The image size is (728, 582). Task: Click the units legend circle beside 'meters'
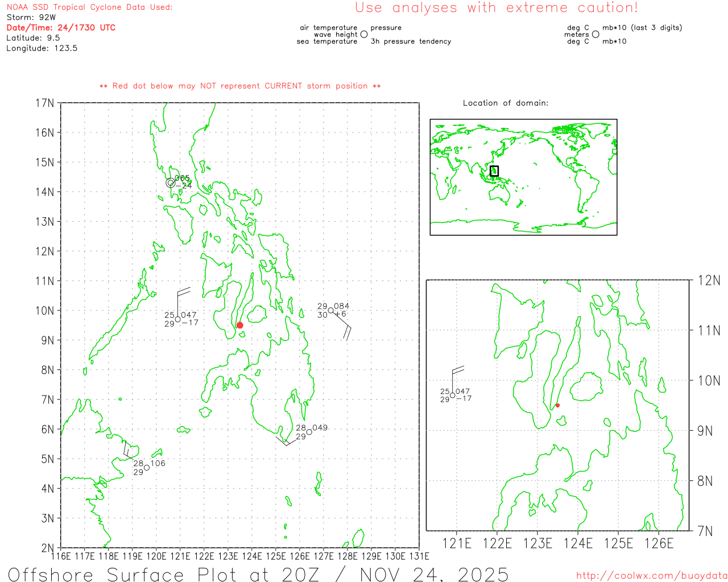click(x=595, y=34)
